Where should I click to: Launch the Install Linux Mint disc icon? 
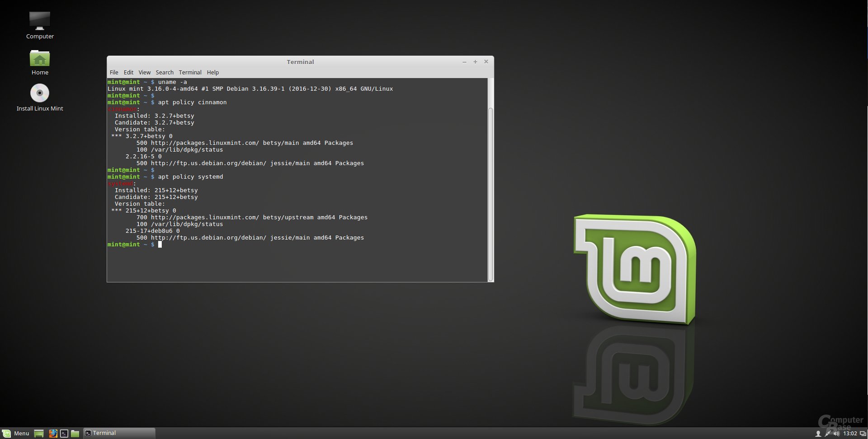point(40,98)
